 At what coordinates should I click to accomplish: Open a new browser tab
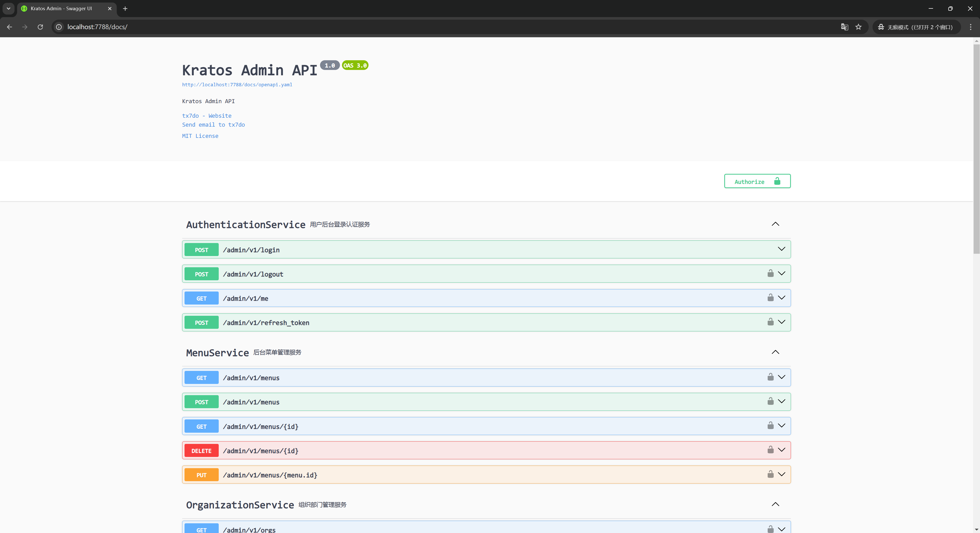125,8
